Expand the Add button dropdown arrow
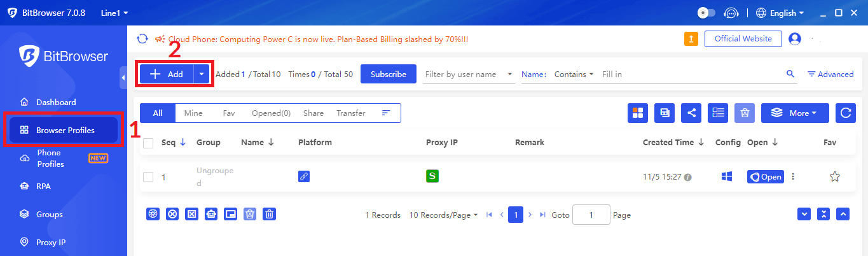868x256 pixels. point(202,74)
